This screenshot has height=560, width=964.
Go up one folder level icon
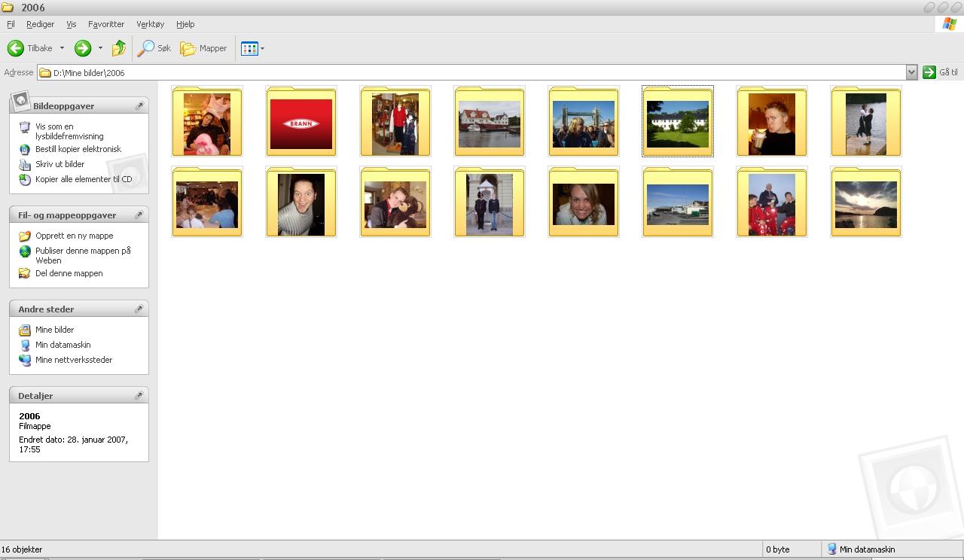point(119,48)
